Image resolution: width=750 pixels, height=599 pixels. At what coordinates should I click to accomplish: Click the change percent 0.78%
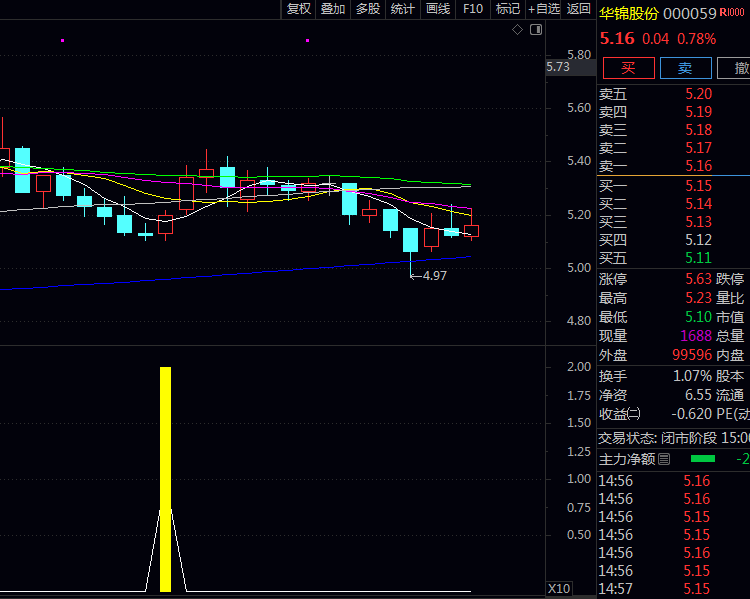tap(696, 39)
